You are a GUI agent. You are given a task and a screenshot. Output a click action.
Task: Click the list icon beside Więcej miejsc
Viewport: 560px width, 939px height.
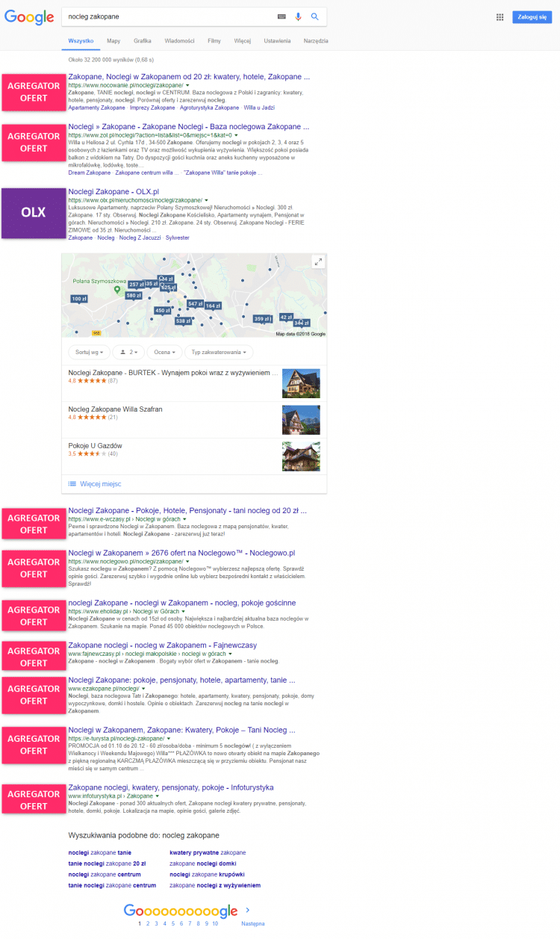click(72, 484)
